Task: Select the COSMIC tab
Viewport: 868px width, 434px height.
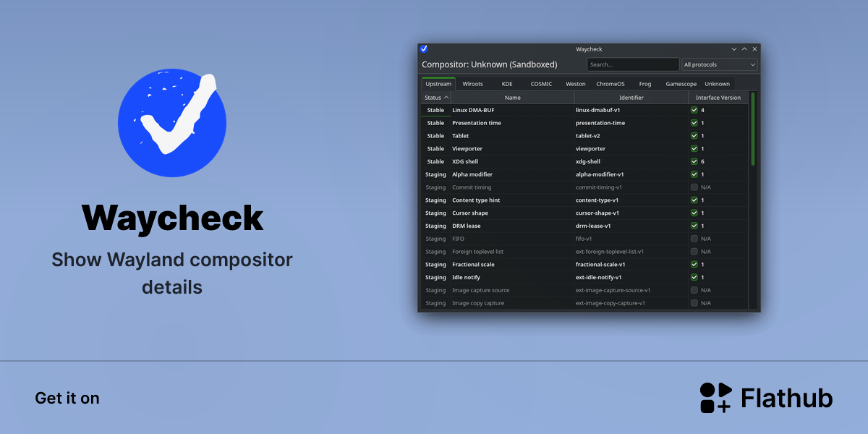Action: (x=541, y=84)
